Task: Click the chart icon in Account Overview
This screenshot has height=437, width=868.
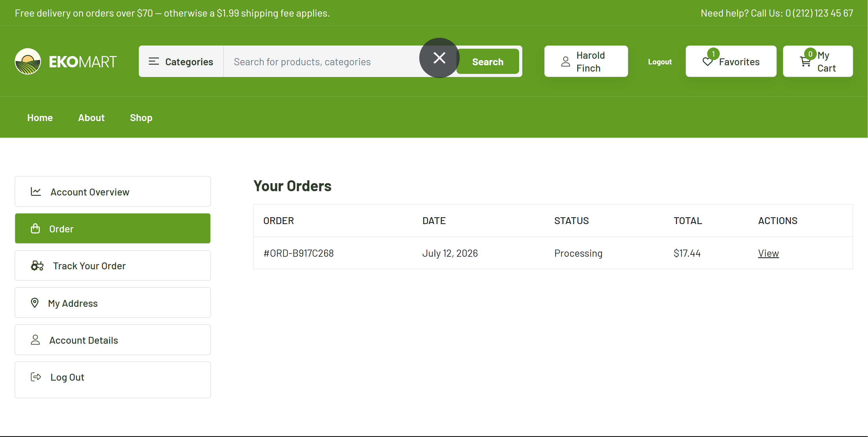Action: [36, 192]
